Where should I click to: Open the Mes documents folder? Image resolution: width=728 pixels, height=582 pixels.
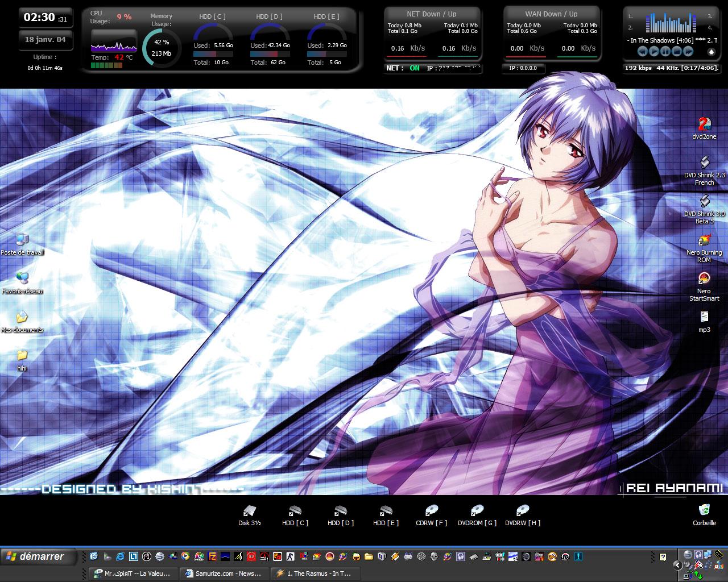click(22, 318)
